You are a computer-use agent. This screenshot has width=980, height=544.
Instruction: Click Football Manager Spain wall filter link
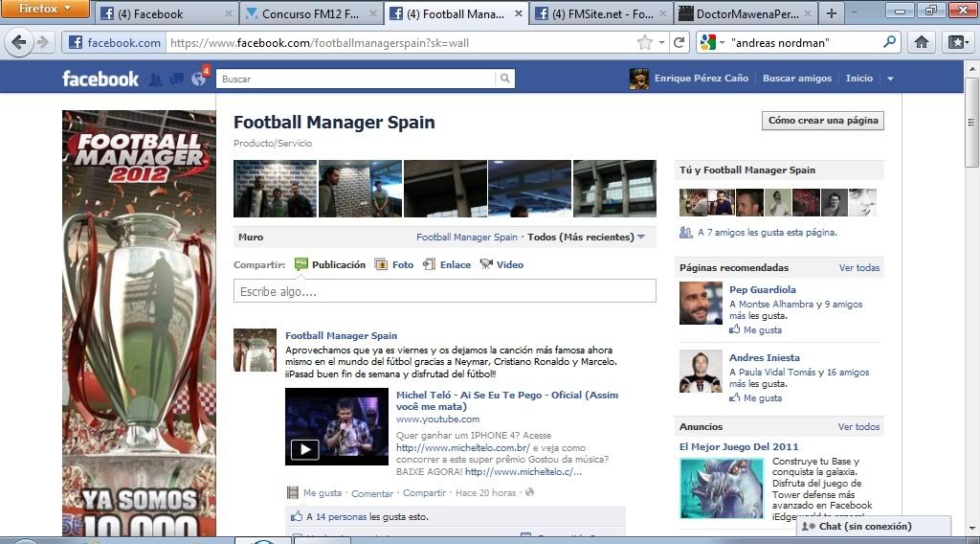(x=467, y=237)
